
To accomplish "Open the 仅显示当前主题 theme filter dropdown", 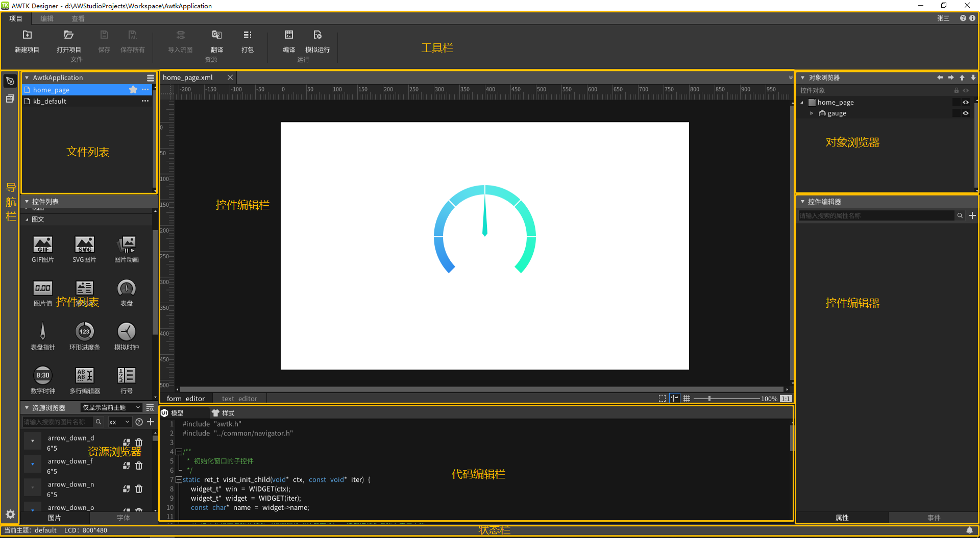I will (x=111, y=407).
